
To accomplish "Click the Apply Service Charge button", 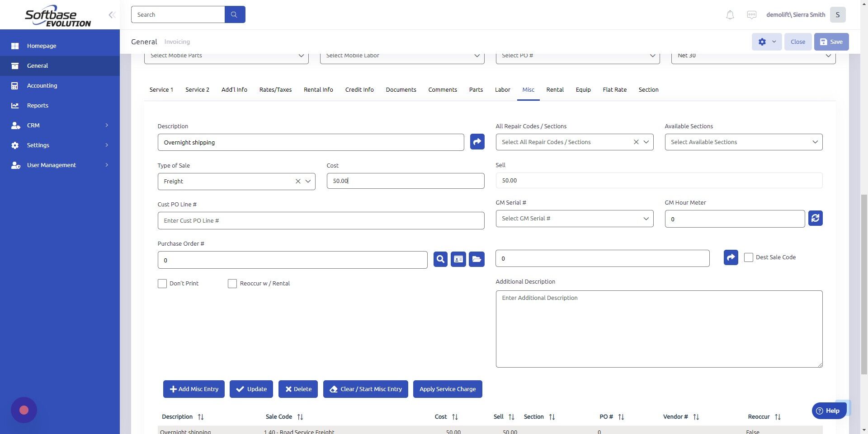I will (x=447, y=389).
